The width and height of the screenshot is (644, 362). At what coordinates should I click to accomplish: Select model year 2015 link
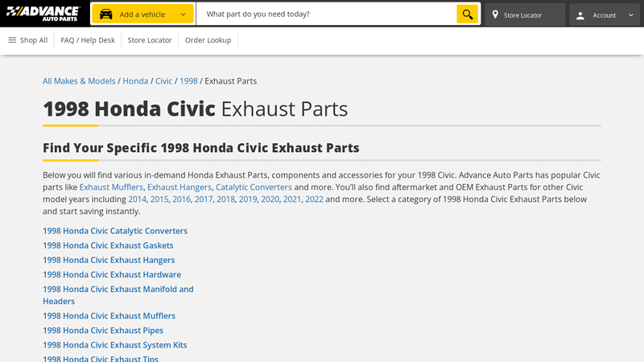click(159, 199)
